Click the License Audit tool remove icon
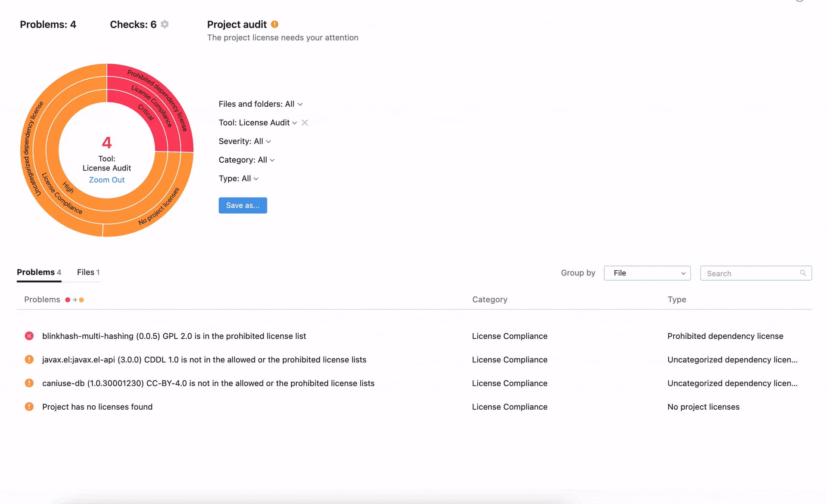This screenshot has width=827, height=504. [305, 122]
